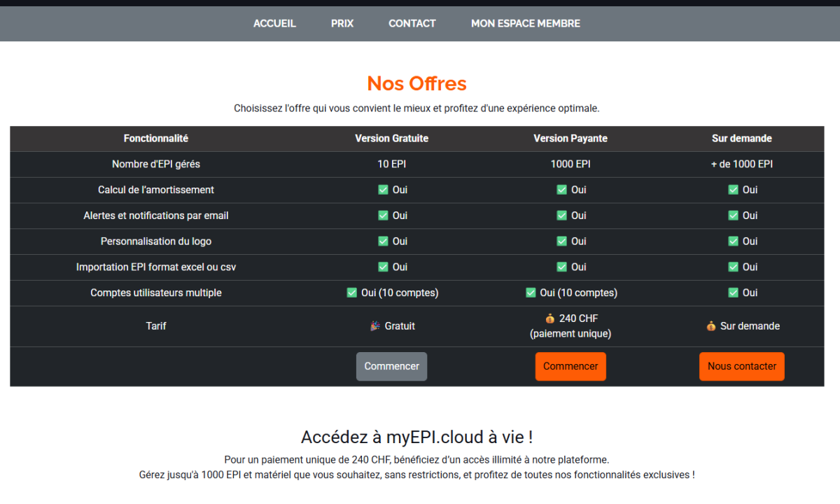Click green check for free version amortissement
The image size is (840, 504).
coord(383,190)
